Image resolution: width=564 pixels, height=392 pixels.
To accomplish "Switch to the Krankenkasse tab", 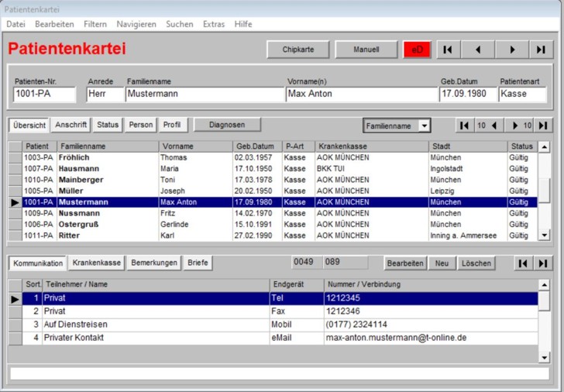I will (x=97, y=263).
